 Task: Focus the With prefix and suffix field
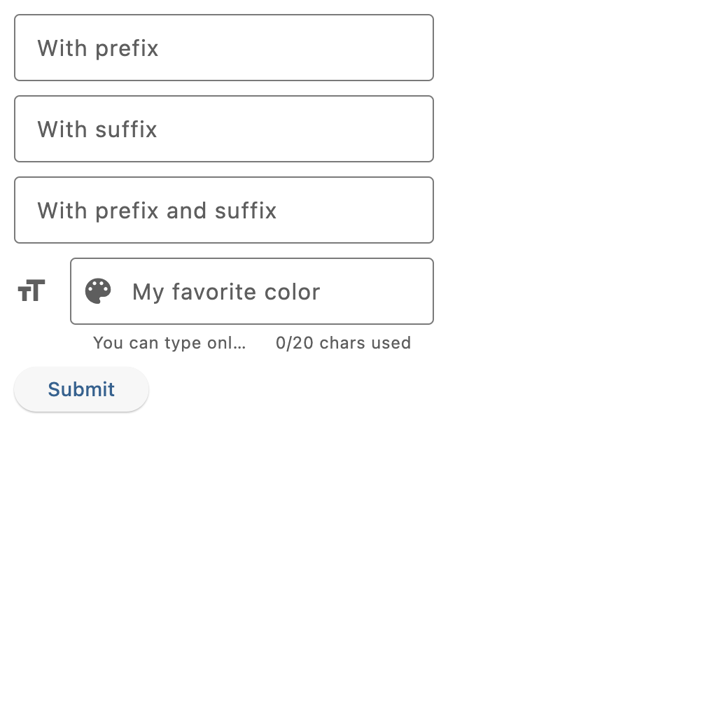224,210
